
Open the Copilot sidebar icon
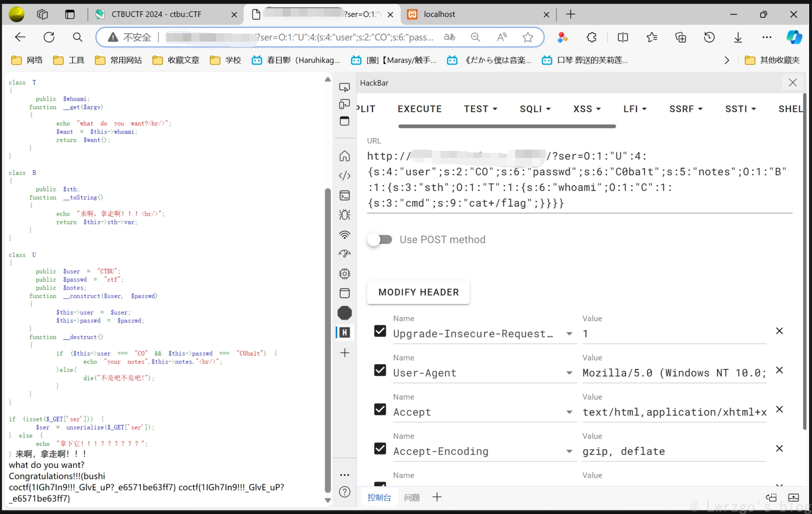[794, 37]
